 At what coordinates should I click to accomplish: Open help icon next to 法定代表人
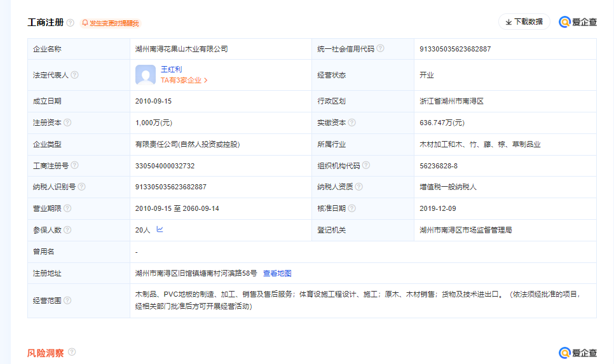click(x=74, y=75)
